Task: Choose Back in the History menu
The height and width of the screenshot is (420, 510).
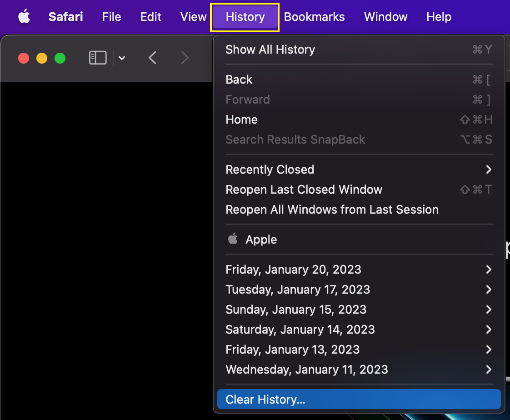Action: [x=359, y=80]
